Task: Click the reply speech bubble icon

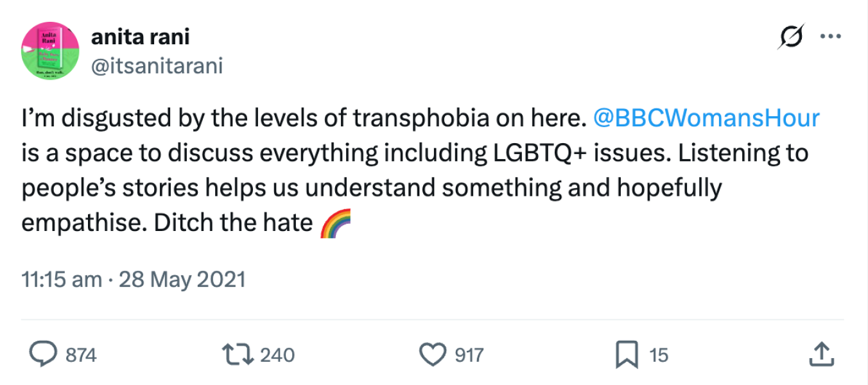Action: pyautogui.click(x=43, y=354)
